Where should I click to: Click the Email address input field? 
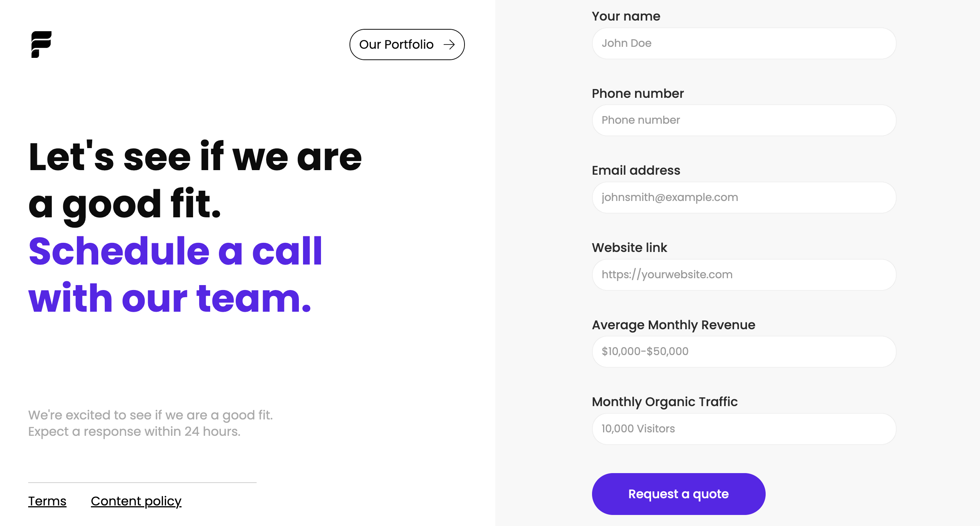[744, 198]
